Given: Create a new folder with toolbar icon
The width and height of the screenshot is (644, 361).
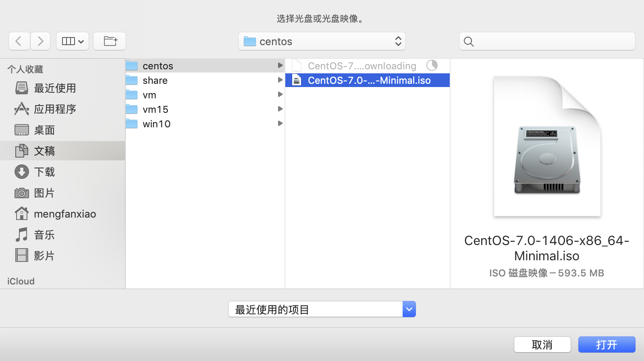Looking at the screenshot, I should 110,41.
